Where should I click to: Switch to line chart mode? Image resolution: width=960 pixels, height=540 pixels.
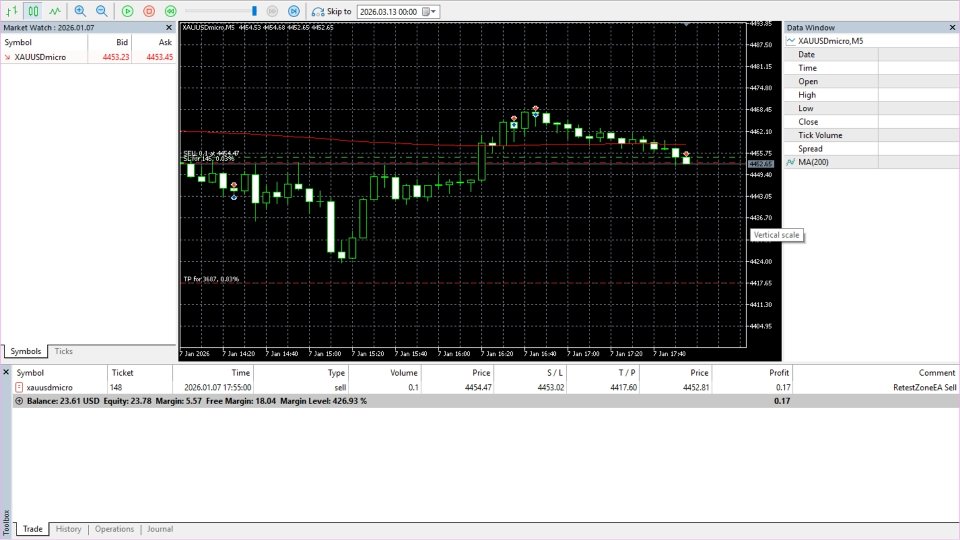click(x=54, y=11)
